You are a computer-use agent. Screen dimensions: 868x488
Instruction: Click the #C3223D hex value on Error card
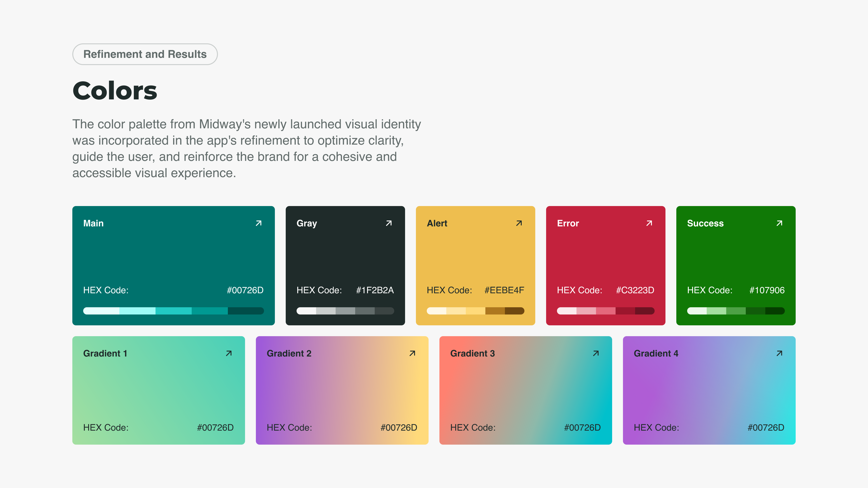click(x=635, y=290)
